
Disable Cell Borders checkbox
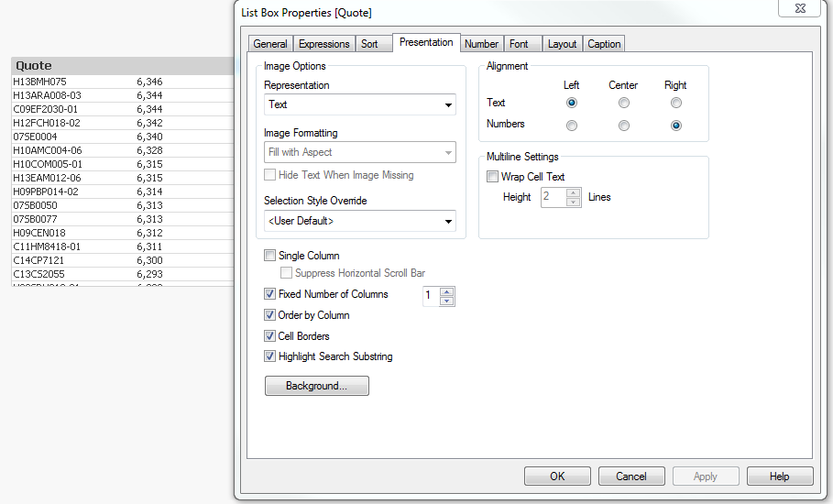(269, 336)
